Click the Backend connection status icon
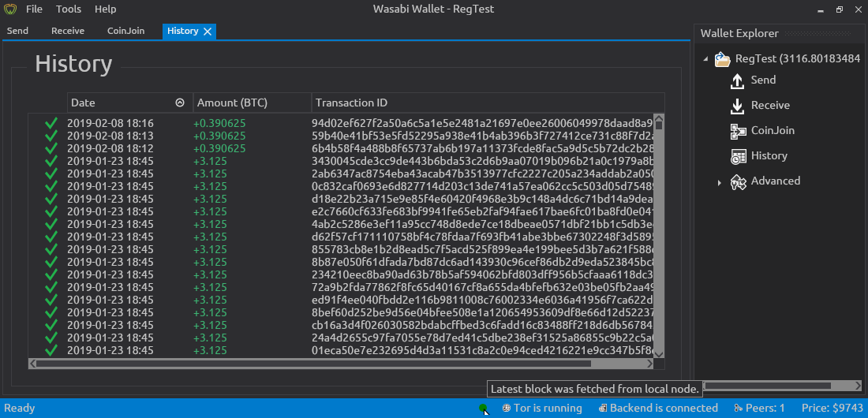868x418 pixels. (x=603, y=409)
